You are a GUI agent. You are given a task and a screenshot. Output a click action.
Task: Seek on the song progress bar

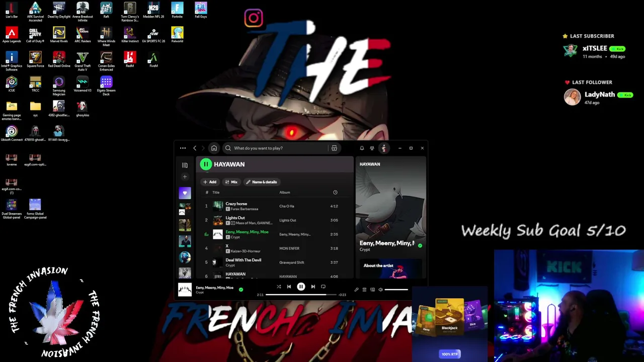click(301, 295)
